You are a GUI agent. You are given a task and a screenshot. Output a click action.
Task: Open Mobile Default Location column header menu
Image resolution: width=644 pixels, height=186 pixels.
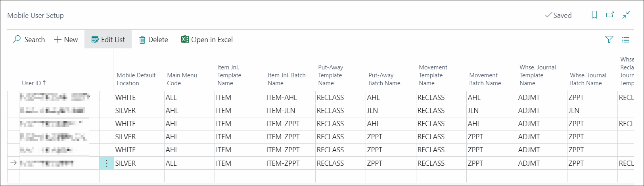(x=136, y=79)
